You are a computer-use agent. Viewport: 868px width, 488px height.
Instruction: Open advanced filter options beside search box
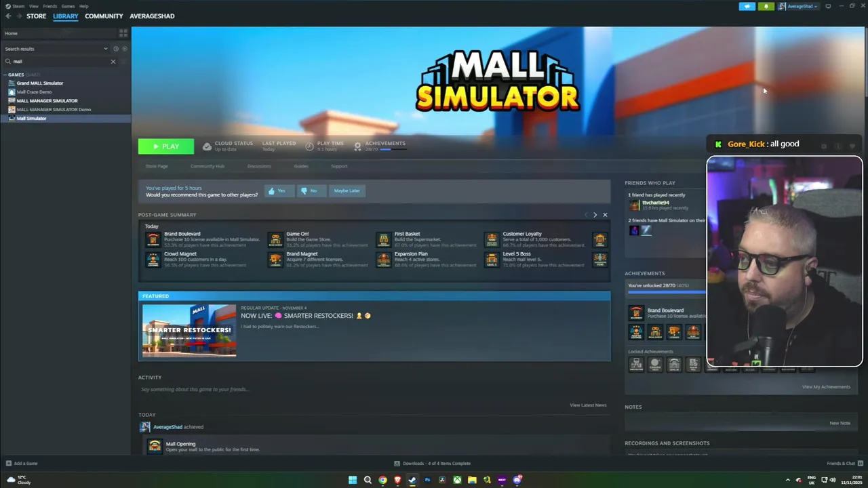(x=124, y=62)
